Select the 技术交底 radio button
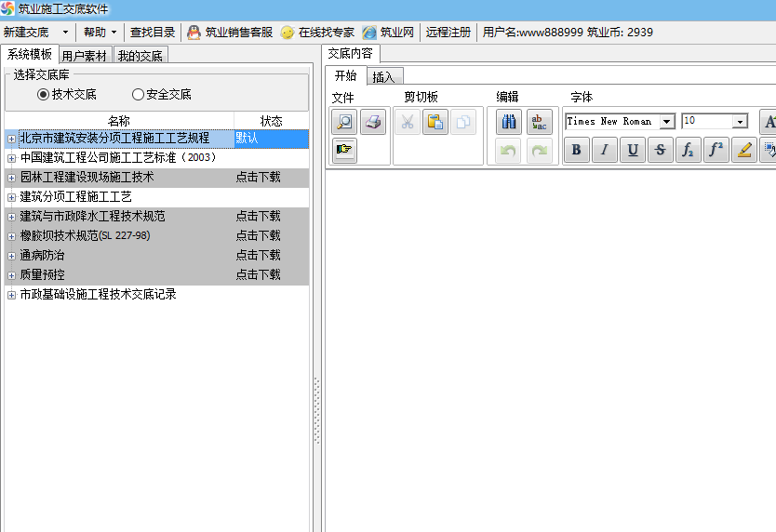The height and width of the screenshot is (532, 776). (x=43, y=94)
